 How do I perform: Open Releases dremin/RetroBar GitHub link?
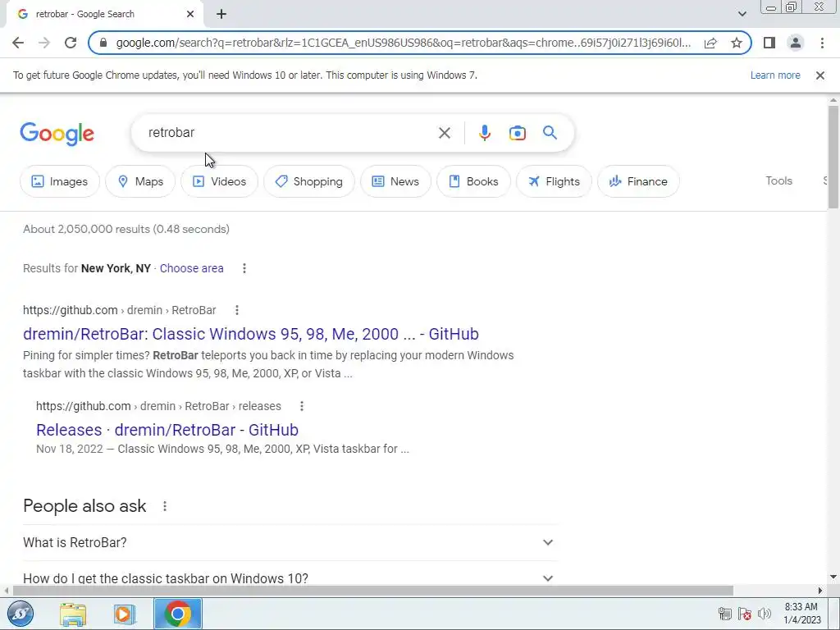(167, 430)
